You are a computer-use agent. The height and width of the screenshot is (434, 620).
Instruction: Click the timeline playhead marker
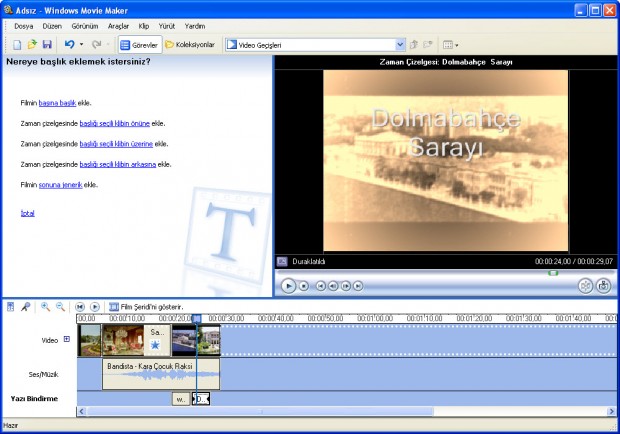click(197, 319)
